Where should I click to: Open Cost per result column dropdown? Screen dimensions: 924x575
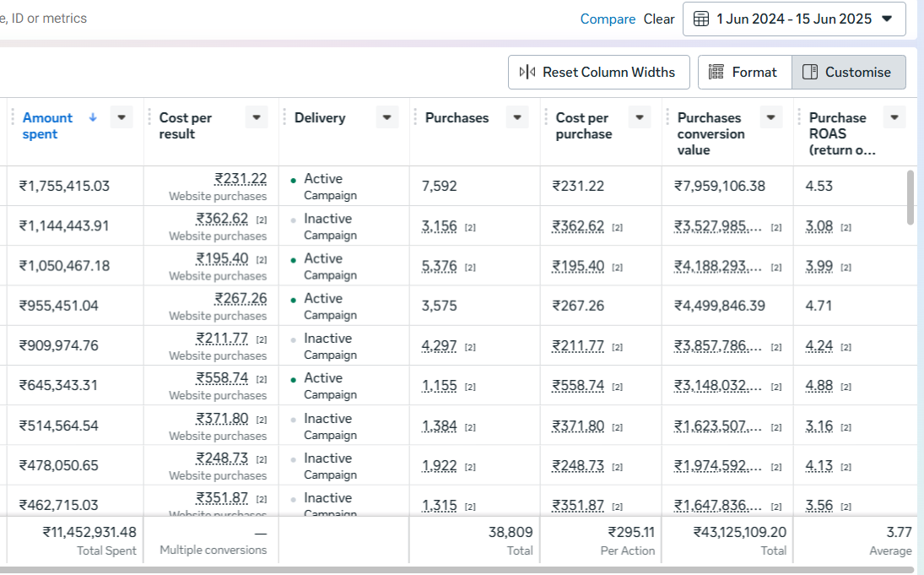[257, 117]
